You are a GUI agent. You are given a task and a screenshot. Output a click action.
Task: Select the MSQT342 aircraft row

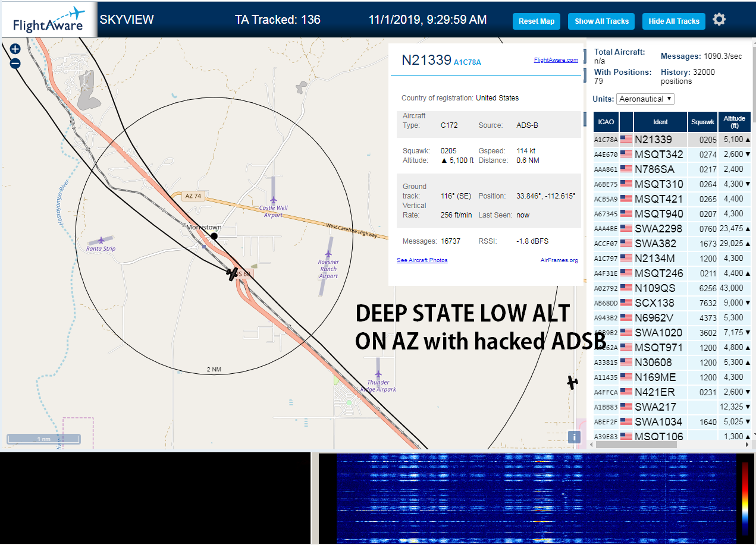(672, 155)
